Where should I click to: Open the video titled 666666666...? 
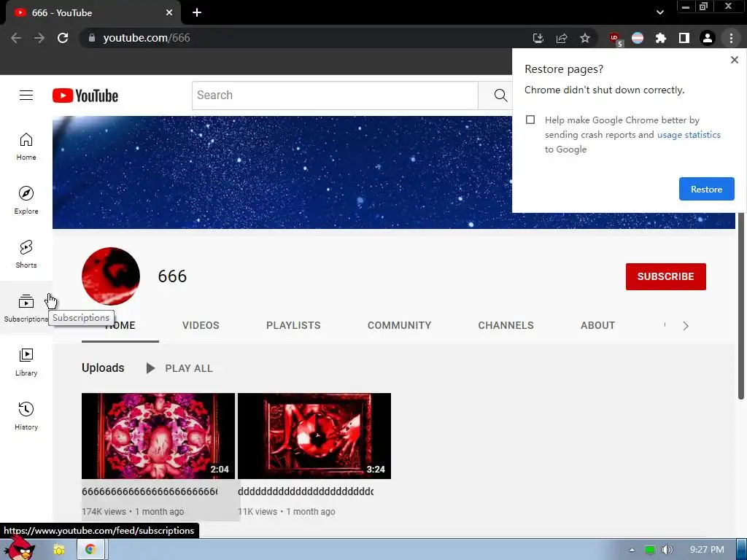[x=150, y=491]
